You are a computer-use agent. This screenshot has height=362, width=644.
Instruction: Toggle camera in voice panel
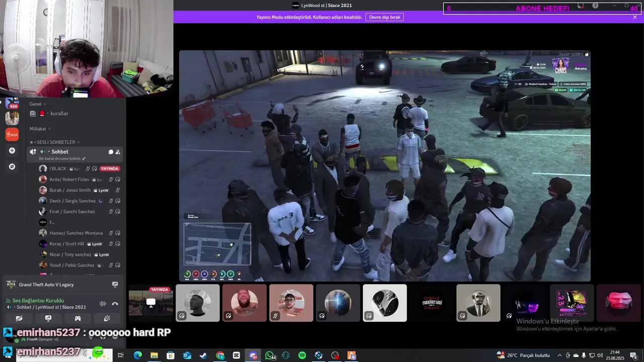pos(19,318)
